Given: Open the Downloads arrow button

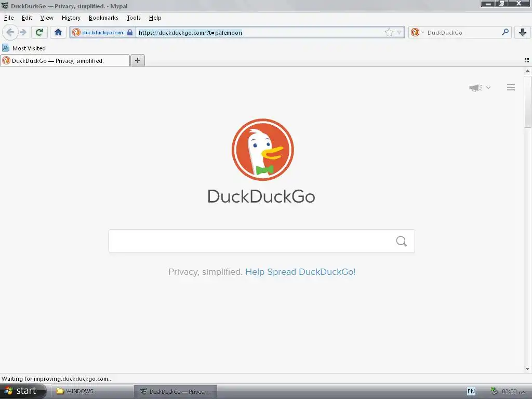Looking at the screenshot, I should tap(523, 33).
